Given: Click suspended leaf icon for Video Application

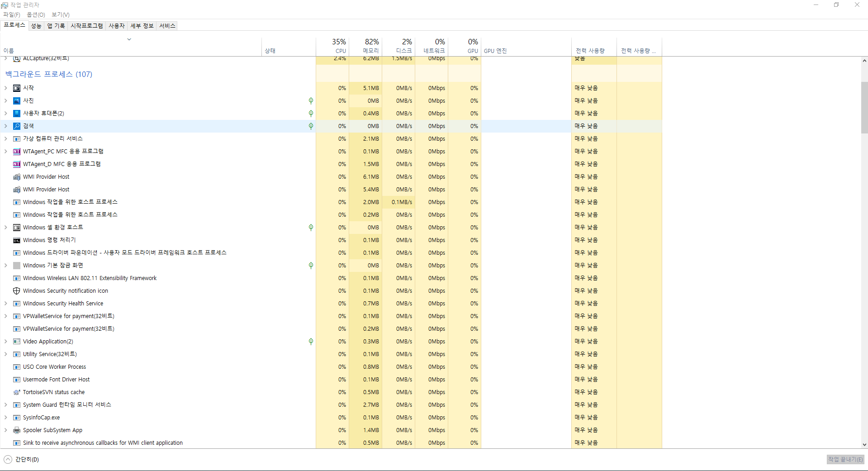Looking at the screenshot, I should pos(311,342).
